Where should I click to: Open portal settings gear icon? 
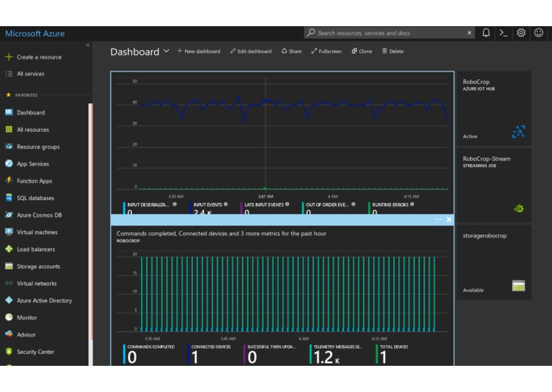[x=521, y=33]
